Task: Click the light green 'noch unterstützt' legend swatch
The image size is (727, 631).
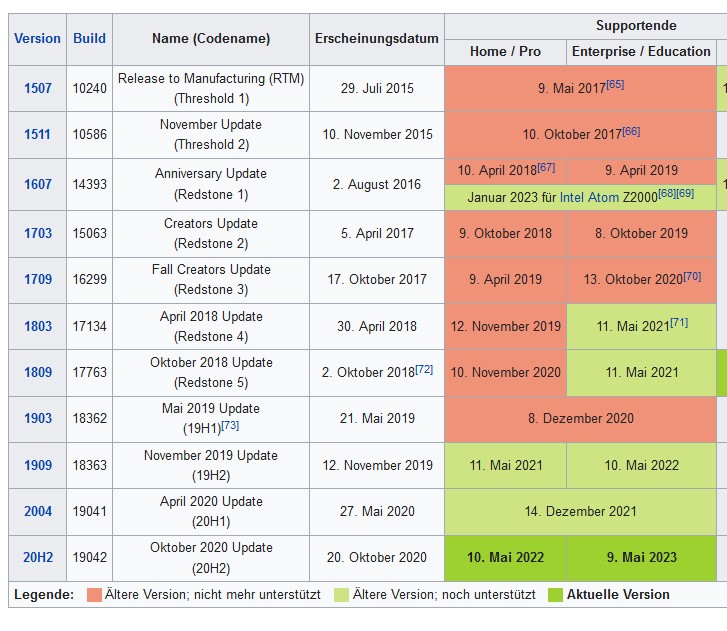Action: [341, 595]
